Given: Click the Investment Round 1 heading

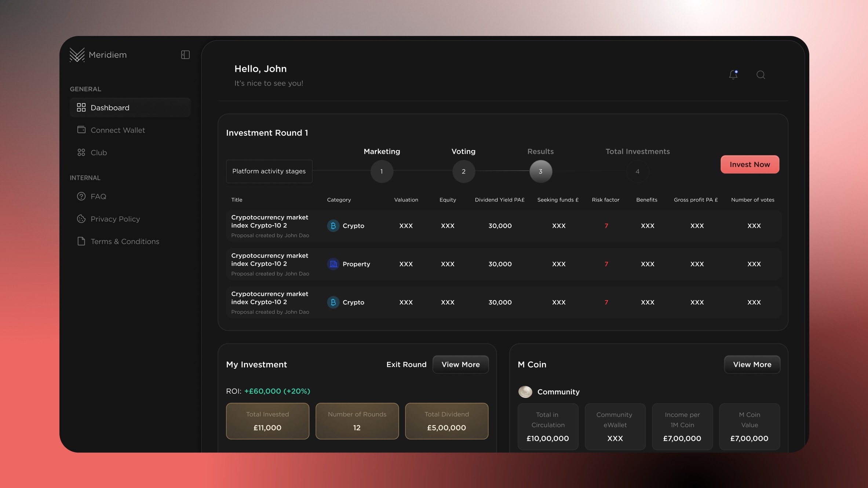Looking at the screenshot, I should (267, 133).
